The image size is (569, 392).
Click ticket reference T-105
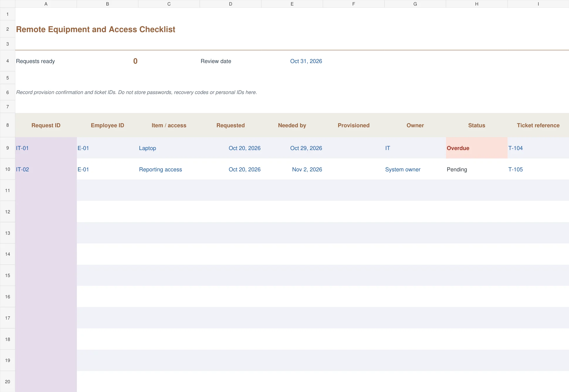coord(538,169)
